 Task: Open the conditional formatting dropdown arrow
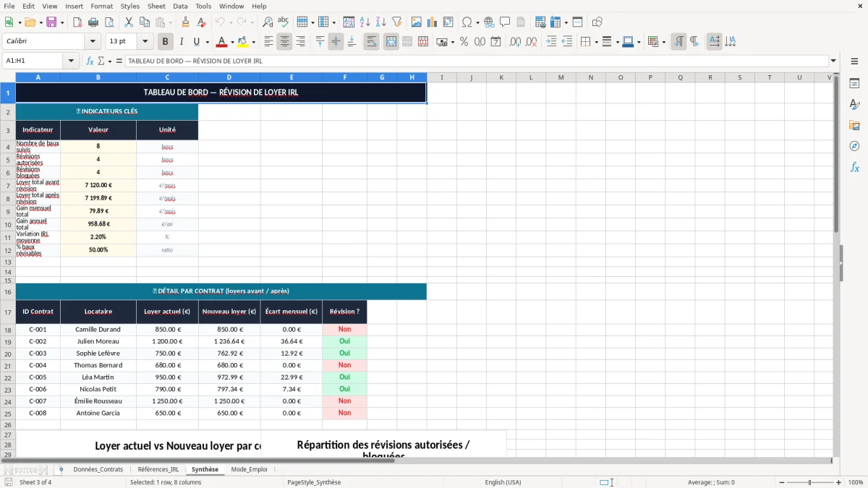point(663,42)
